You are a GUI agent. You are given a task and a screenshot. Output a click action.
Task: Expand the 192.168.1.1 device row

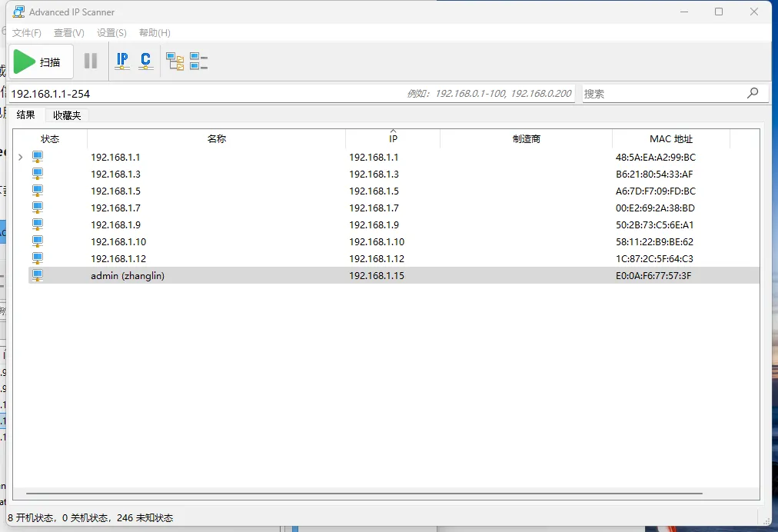pos(20,158)
